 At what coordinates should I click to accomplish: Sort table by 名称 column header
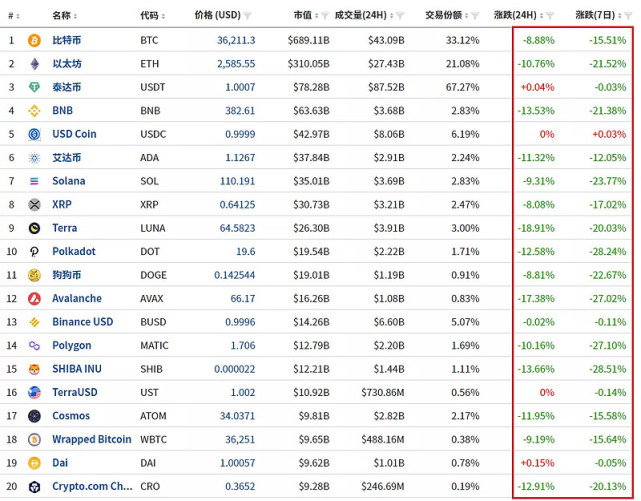pyautogui.click(x=62, y=16)
